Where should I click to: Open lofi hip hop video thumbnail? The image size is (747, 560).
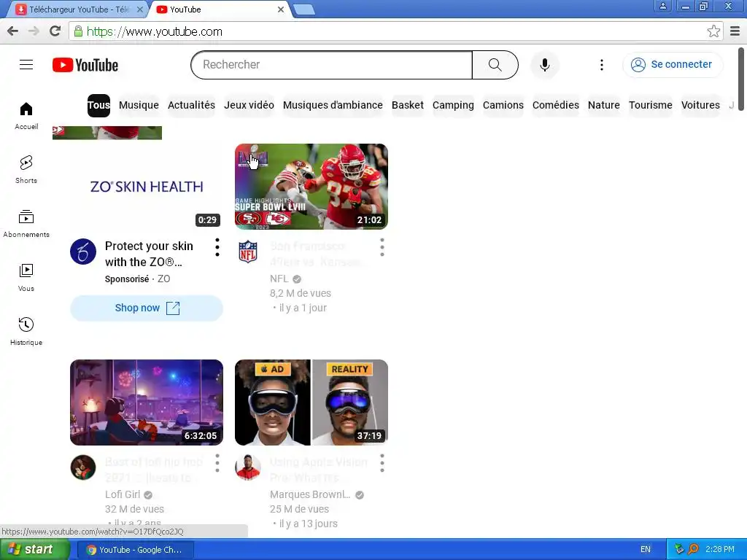[147, 402]
